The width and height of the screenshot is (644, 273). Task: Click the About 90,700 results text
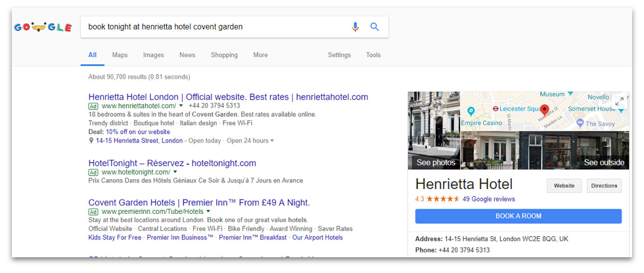[139, 77]
